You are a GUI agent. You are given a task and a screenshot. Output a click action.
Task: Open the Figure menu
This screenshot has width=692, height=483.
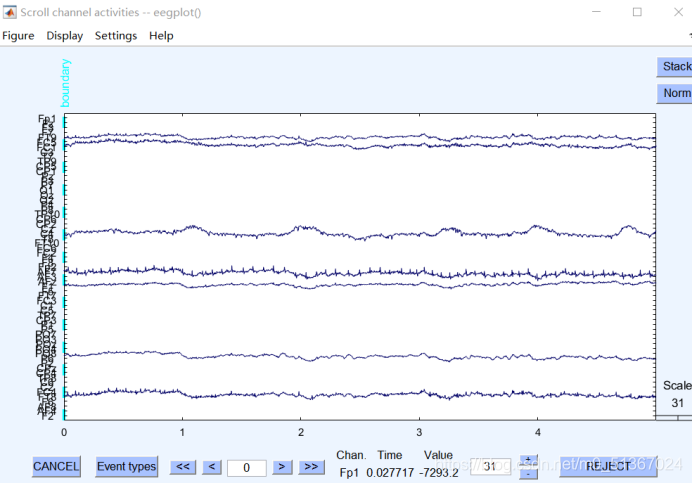coord(18,36)
